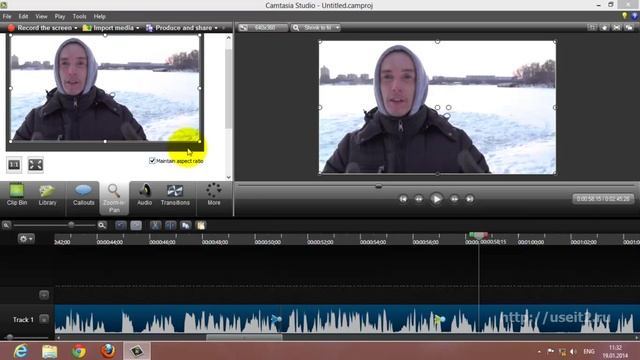Toggle Maintain aspect ratio checkbox
Screen dimensions: 640x360
point(152,161)
